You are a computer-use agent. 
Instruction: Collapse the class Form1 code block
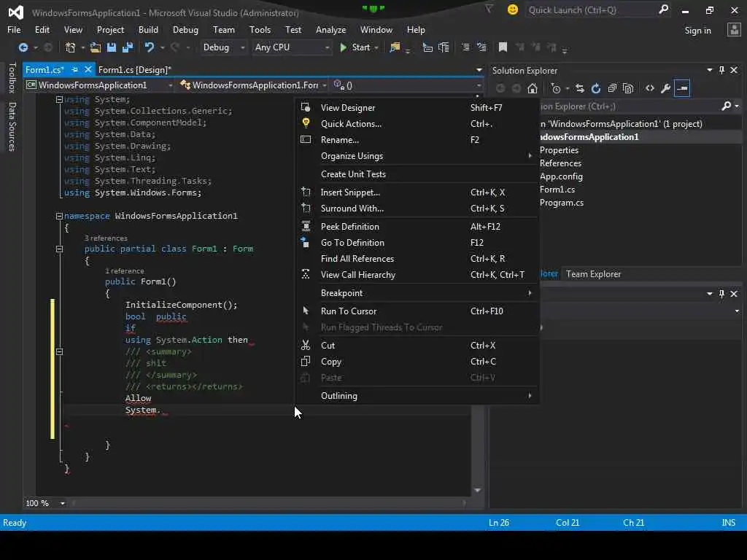point(60,249)
